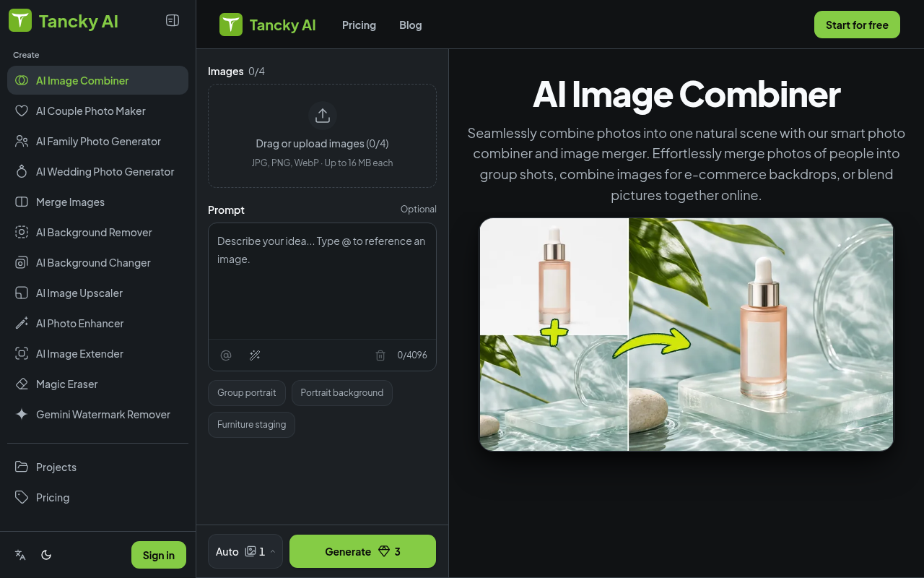Go to AI Family Photo Generator
Image resolution: width=924 pixels, height=578 pixels.
pos(97,141)
